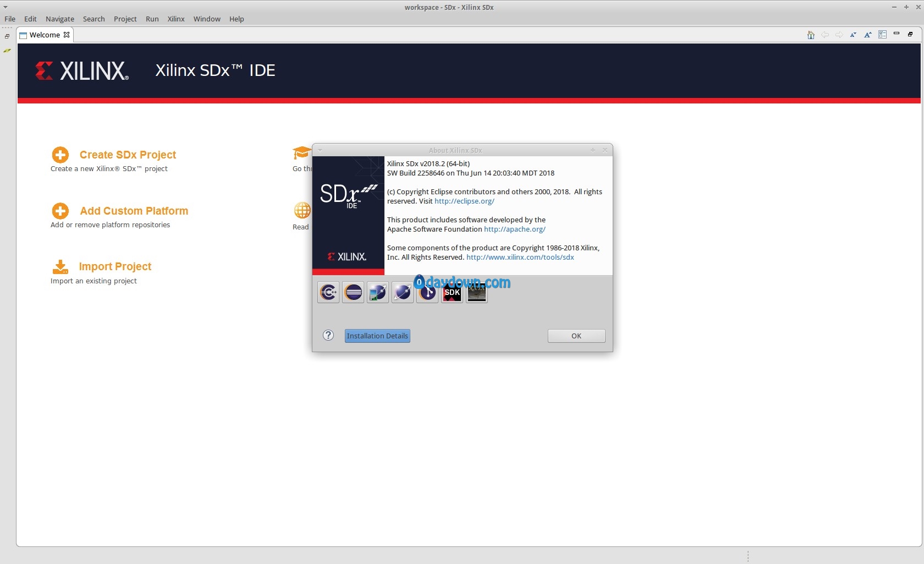This screenshot has height=564, width=924.
Task: Click the Import Project download icon
Action: (61, 267)
